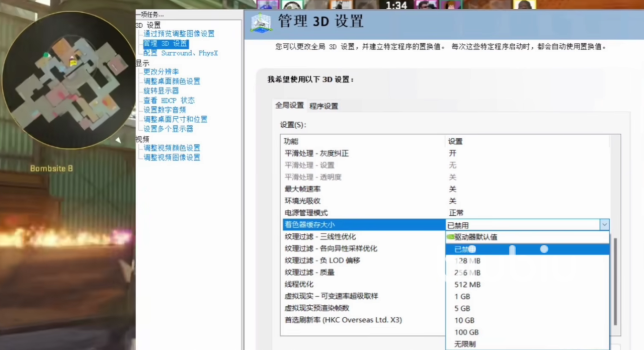Switch to the 程序设置 tab
The image size is (644, 350).
pyautogui.click(x=324, y=106)
